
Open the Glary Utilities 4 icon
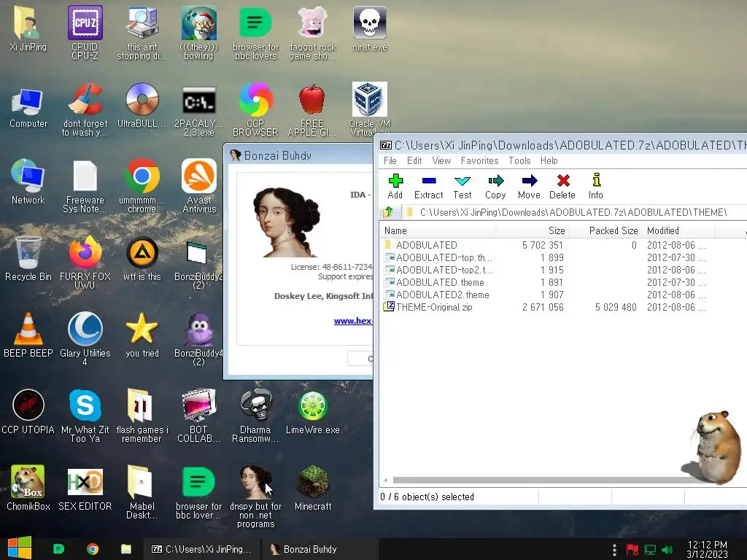coord(85,339)
